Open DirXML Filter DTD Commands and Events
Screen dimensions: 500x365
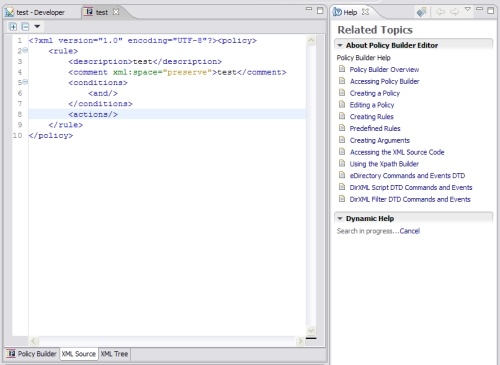(x=410, y=199)
